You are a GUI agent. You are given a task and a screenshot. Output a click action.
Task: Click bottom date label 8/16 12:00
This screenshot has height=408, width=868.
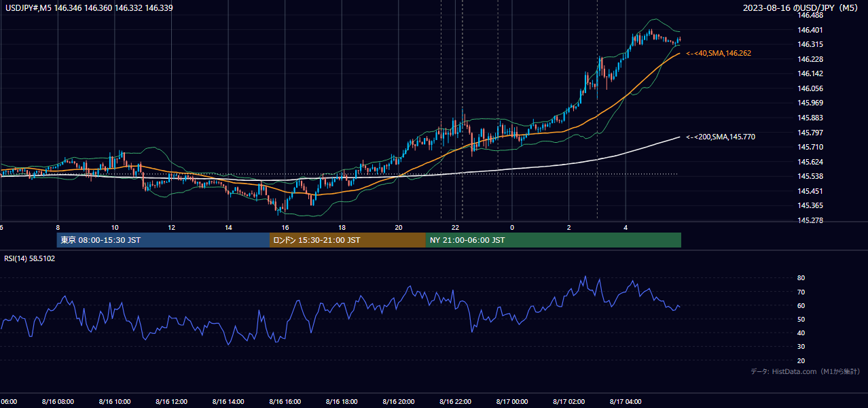171,402
